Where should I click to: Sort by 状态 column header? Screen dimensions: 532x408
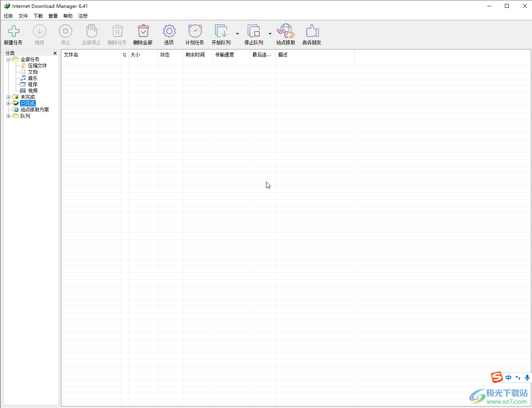pyautogui.click(x=171, y=55)
